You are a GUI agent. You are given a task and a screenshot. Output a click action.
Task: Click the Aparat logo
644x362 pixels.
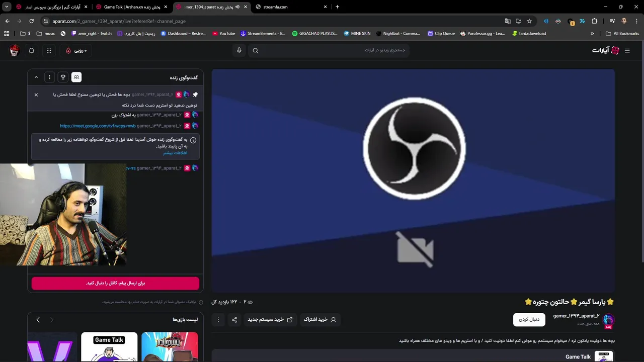click(x=606, y=50)
